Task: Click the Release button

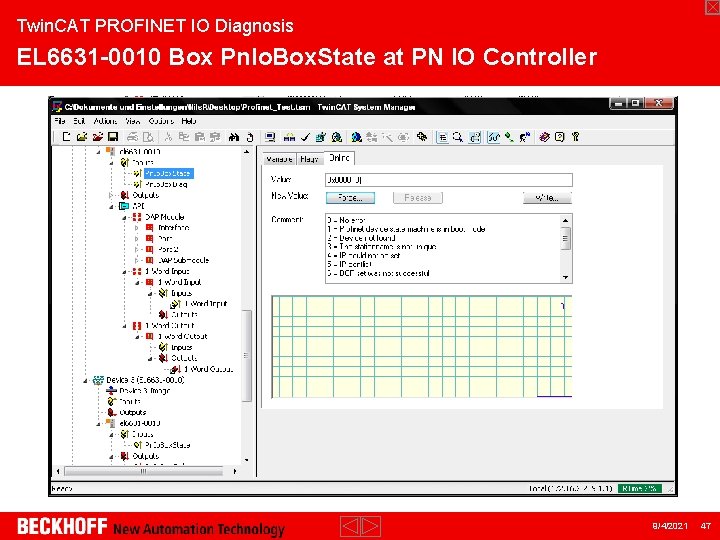Action: (418, 198)
